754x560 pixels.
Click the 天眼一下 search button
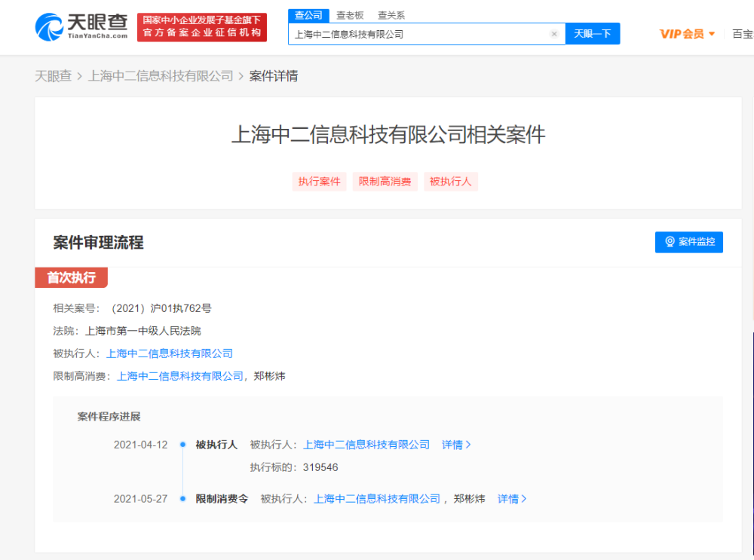[593, 34]
